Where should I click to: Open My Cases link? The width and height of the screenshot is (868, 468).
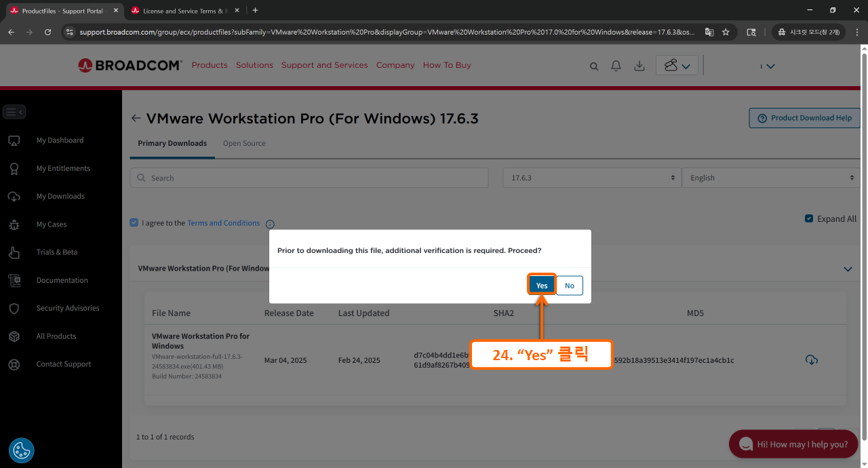(52, 225)
